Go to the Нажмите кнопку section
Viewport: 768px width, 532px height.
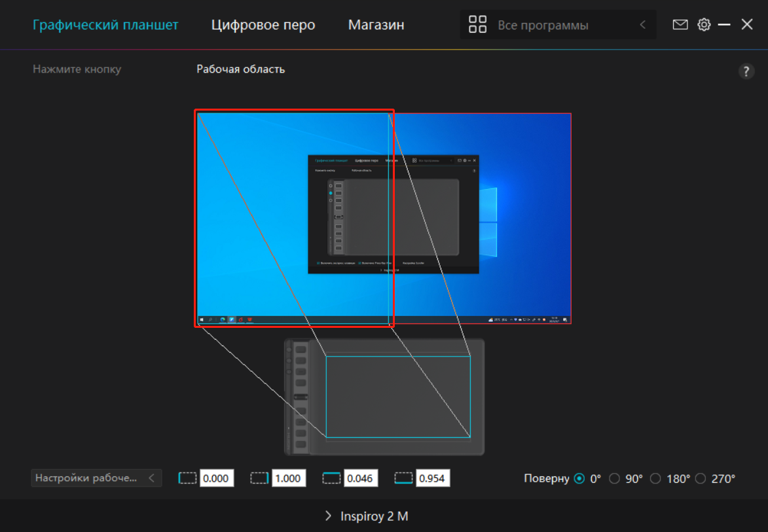pyautogui.click(x=77, y=69)
